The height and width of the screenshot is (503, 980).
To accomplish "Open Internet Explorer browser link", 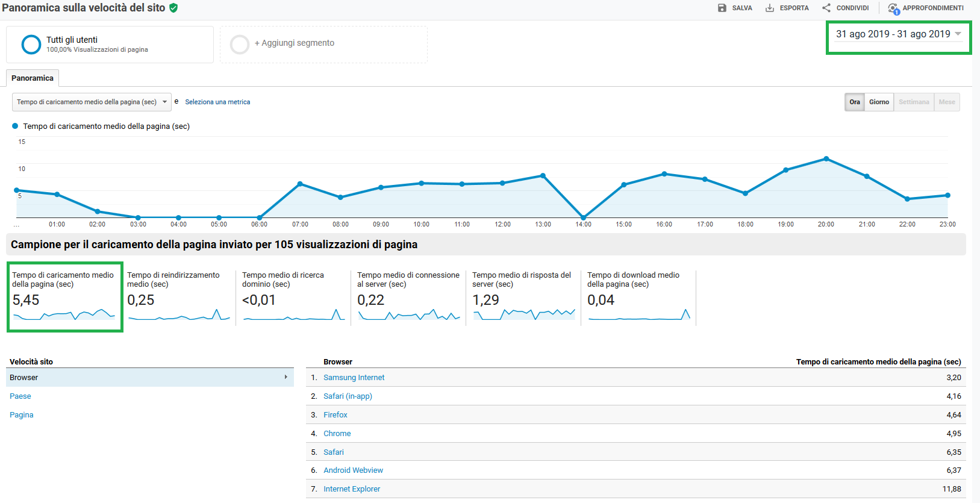I will (x=352, y=489).
